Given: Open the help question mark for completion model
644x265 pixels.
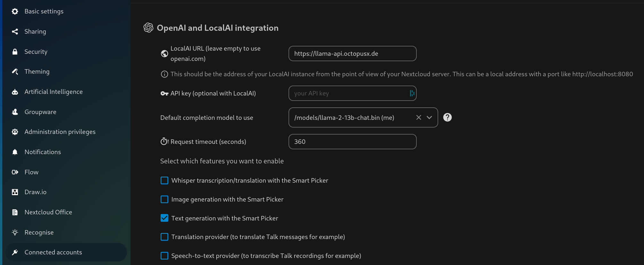Looking at the screenshot, I should 447,117.
